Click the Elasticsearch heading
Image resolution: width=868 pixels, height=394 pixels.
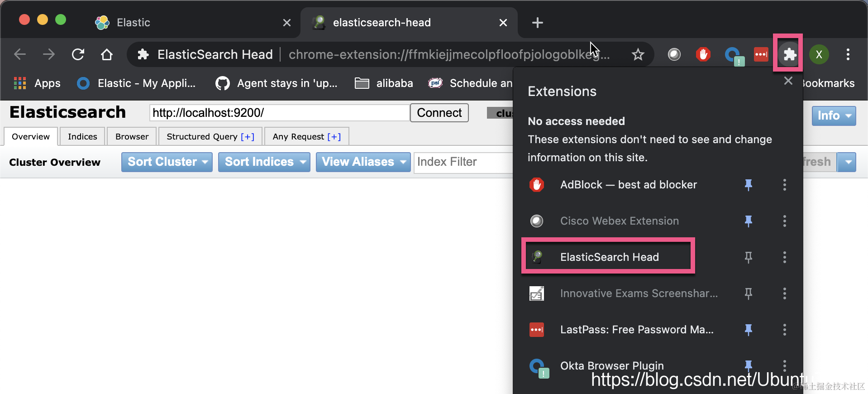(x=67, y=112)
